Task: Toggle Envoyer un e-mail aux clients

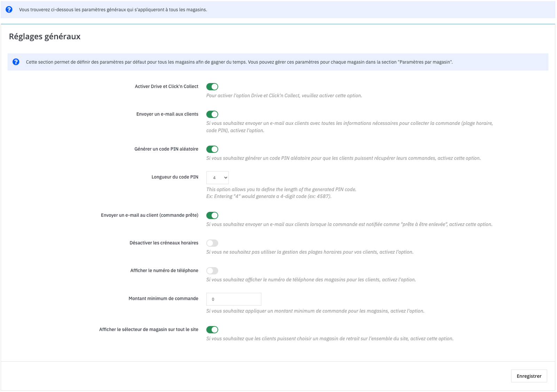Action: coord(212,114)
